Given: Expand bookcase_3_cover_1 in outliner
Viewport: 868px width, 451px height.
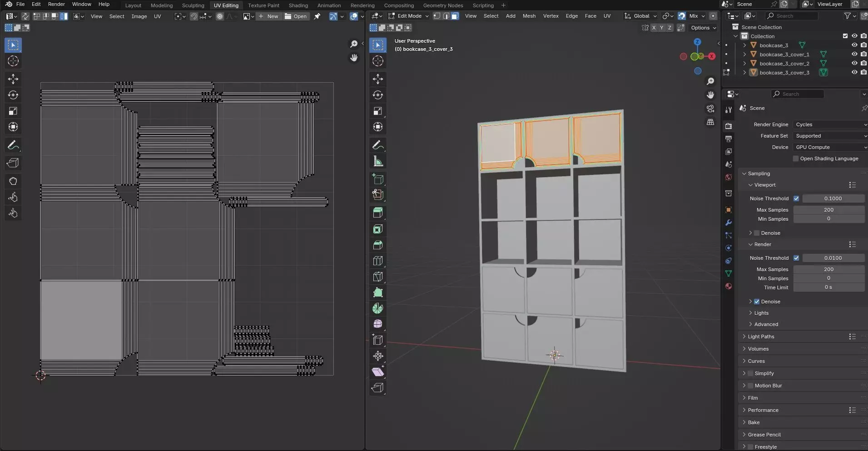Looking at the screenshot, I should (x=744, y=54).
